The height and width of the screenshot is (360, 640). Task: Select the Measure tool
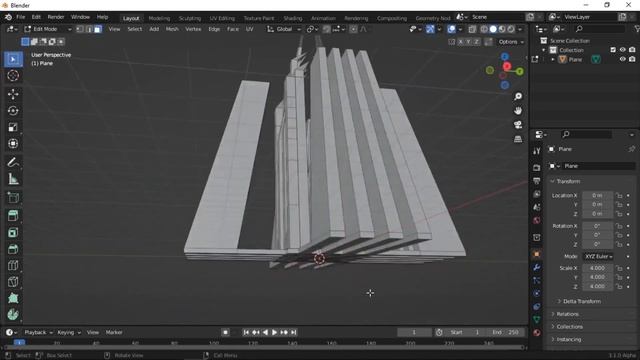click(x=13, y=178)
